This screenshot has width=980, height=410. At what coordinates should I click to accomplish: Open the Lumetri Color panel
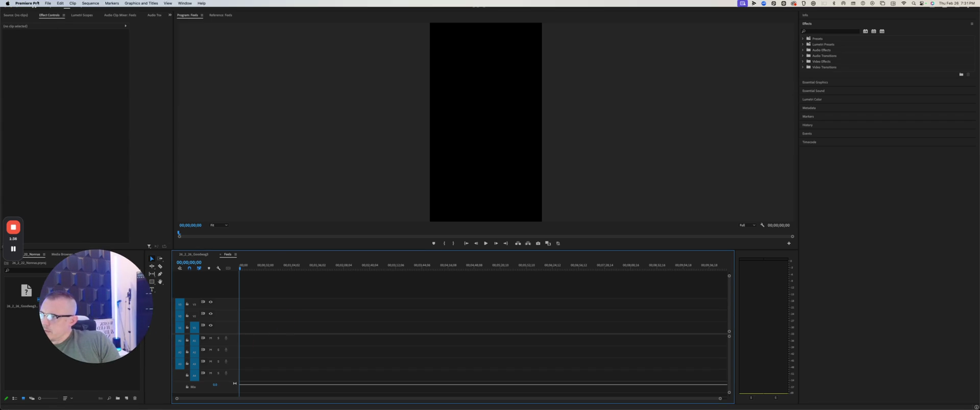pyautogui.click(x=812, y=99)
